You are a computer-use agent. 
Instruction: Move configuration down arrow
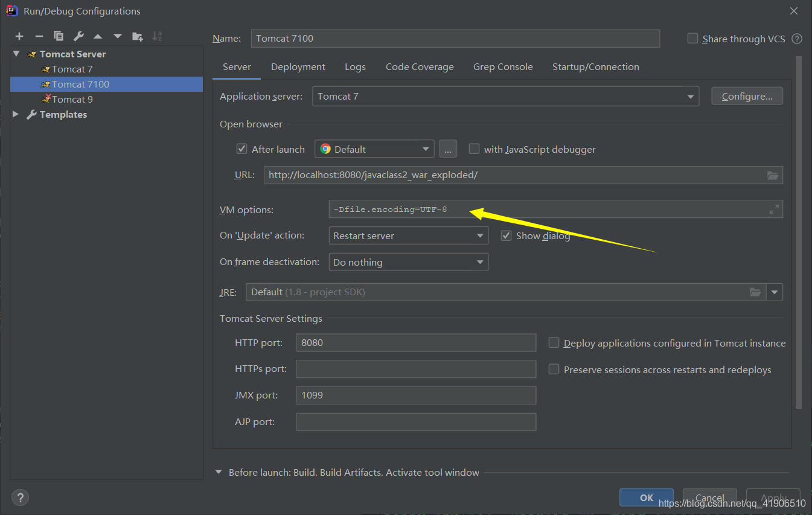point(118,37)
